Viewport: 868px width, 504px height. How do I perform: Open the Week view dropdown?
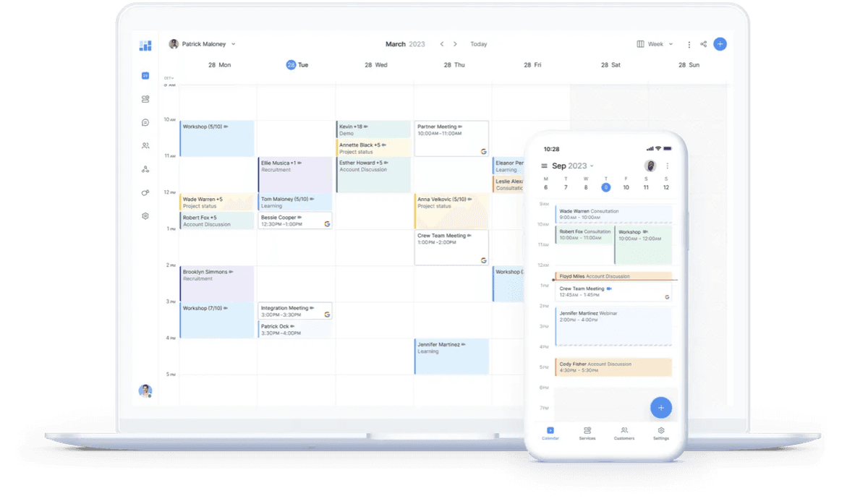(x=655, y=44)
